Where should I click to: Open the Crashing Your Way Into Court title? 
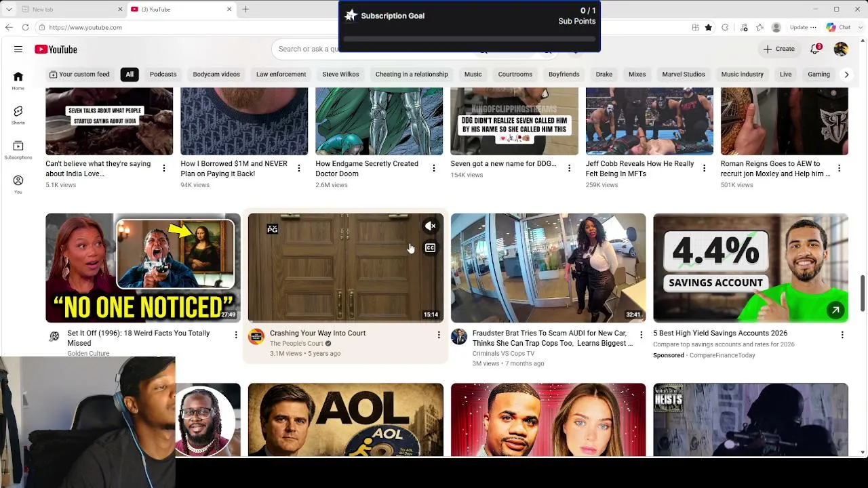tap(317, 333)
